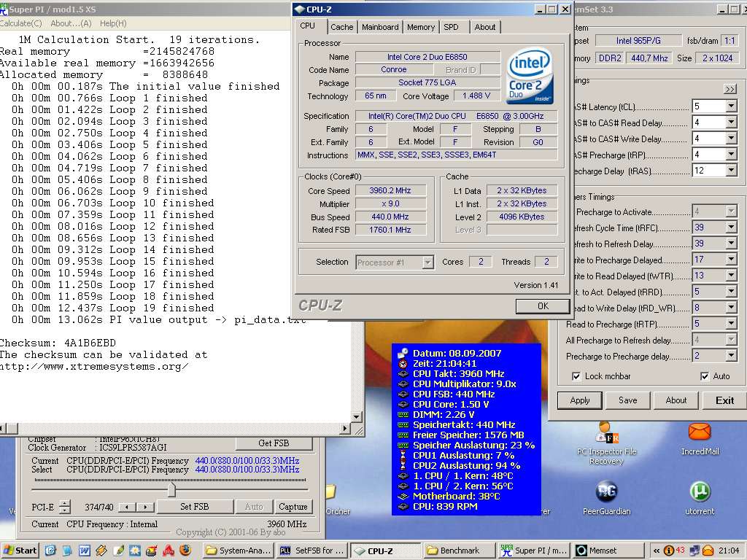Switch to Benchmark folder taskbar button
Image resolution: width=747 pixels, height=560 pixels.
(x=459, y=551)
